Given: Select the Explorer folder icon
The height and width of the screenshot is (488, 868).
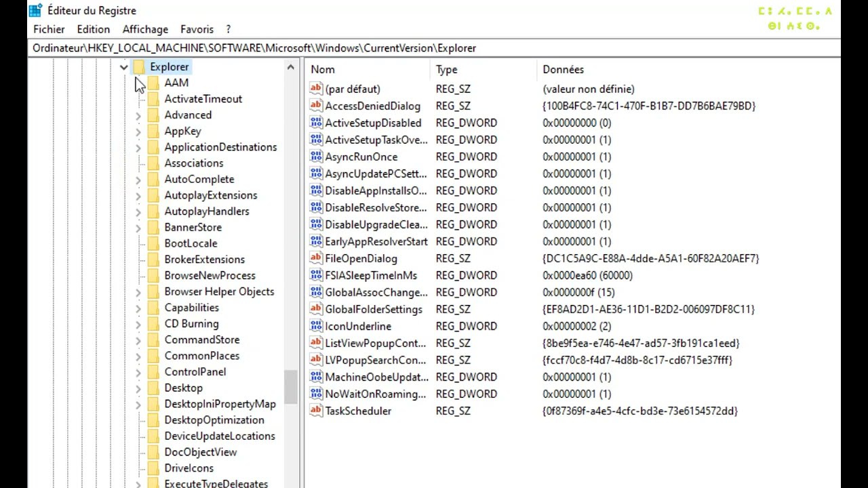Looking at the screenshot, I should coord(139,66).
